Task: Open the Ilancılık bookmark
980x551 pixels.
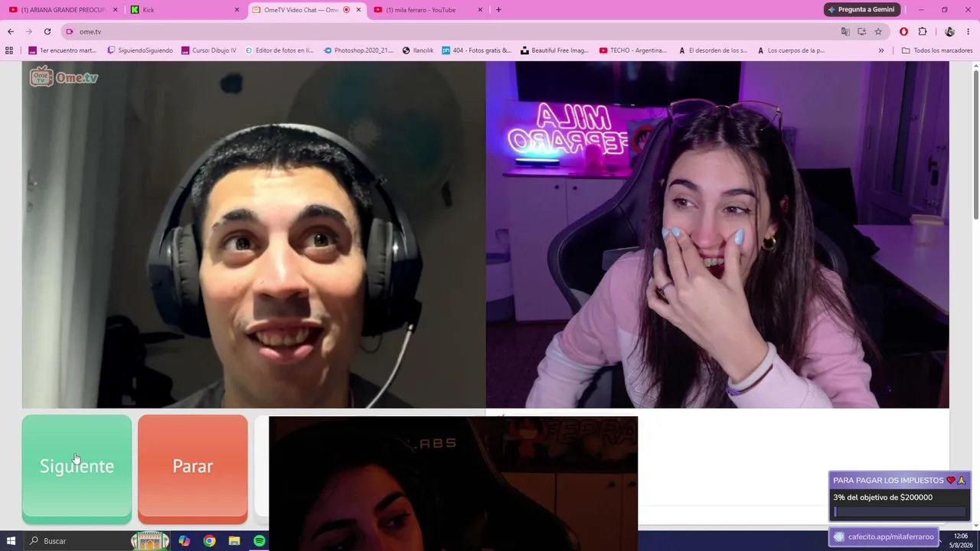Action: pos(418,51)
